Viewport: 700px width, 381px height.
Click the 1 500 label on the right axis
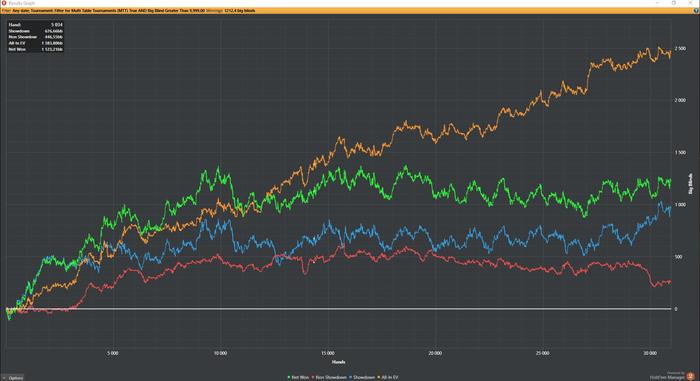click(680, 153)
